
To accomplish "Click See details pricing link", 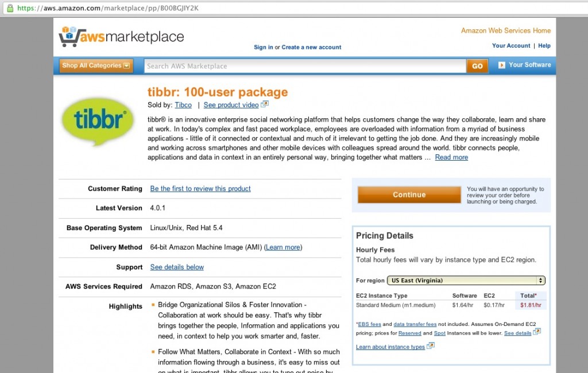I will click(x=517, y=333).
